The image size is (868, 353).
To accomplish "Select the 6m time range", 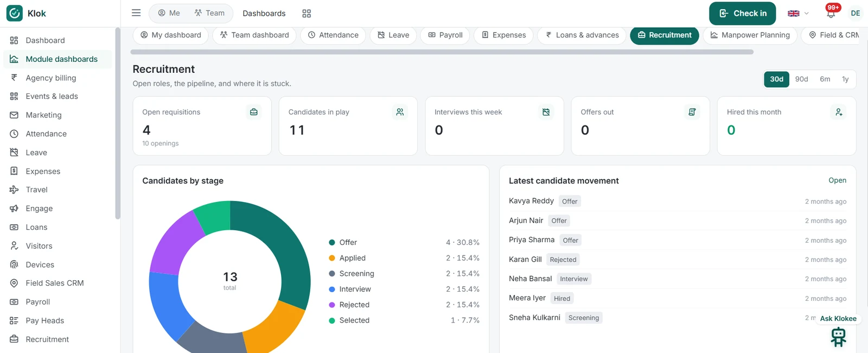I will click(x=825, y=79).
